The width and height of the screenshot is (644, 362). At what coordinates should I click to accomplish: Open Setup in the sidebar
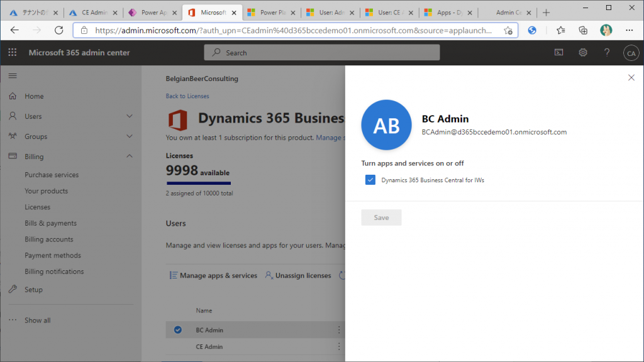33,289
